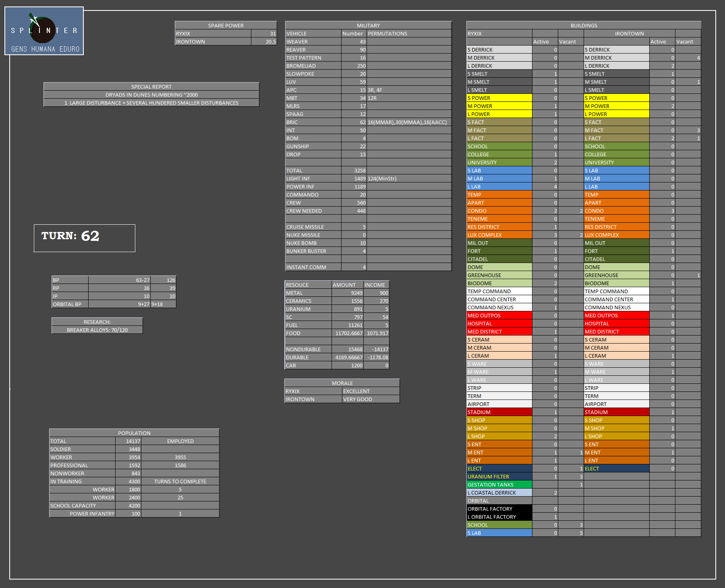The width and height of the screenshot is (725, 588).
Task: Click the L COASTAL DERRICK cell
Action: click(x=499, y=493)
